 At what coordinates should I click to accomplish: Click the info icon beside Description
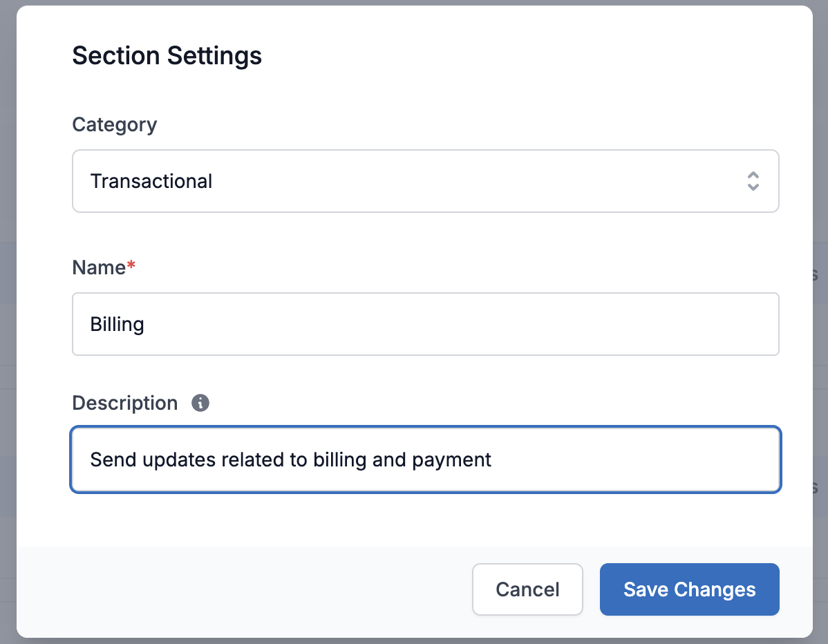click(200, 403)
